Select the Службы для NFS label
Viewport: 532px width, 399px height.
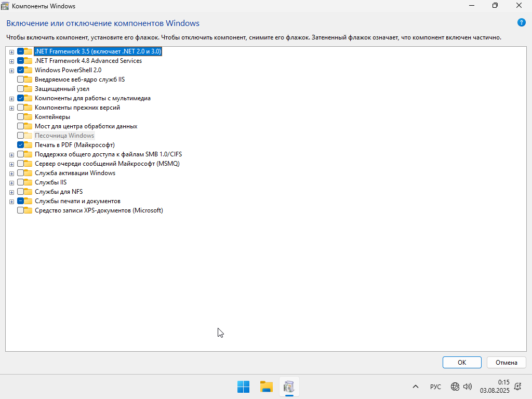click(59, 192)
